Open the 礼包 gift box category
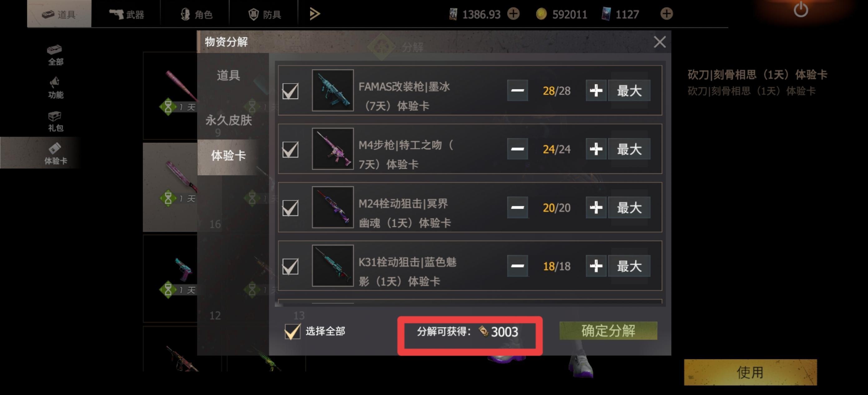The width and height of the screenshot is (868, 395). point(55,121)
